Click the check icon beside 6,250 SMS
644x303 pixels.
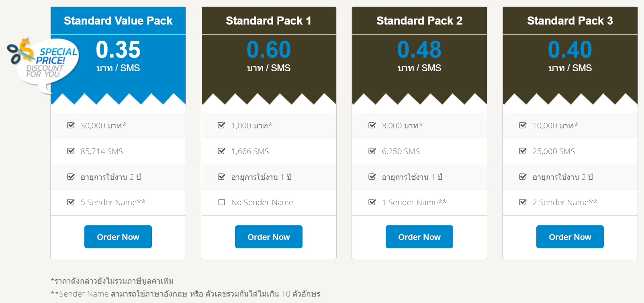pyautogui.click(x=372, y=151)
